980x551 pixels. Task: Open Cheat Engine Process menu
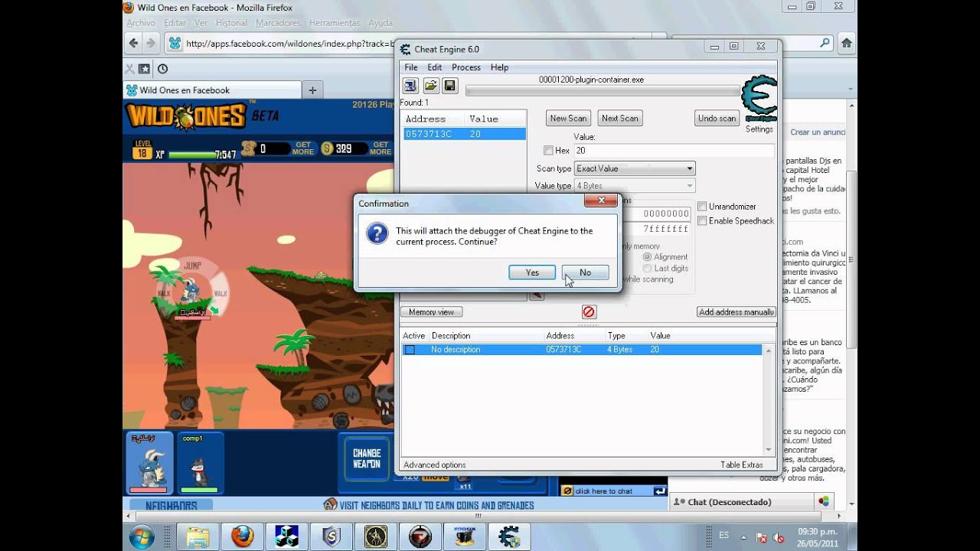coord(466,67)
